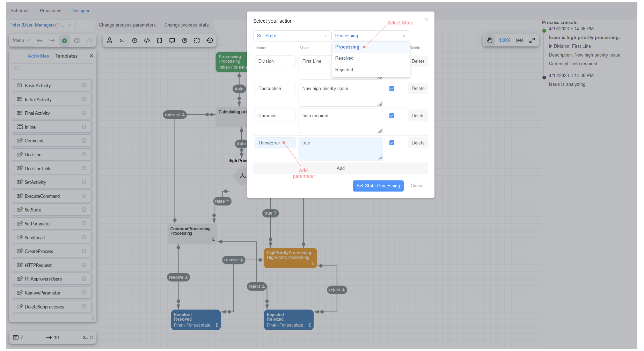Switch to the Activities tab
This screenshot has height=351, width=644.
(38, 56)
